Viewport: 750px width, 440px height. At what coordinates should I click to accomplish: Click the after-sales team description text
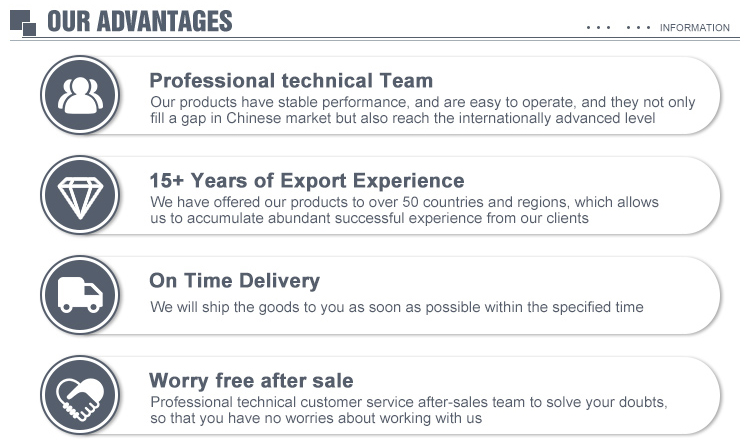[x=408, y=410]
